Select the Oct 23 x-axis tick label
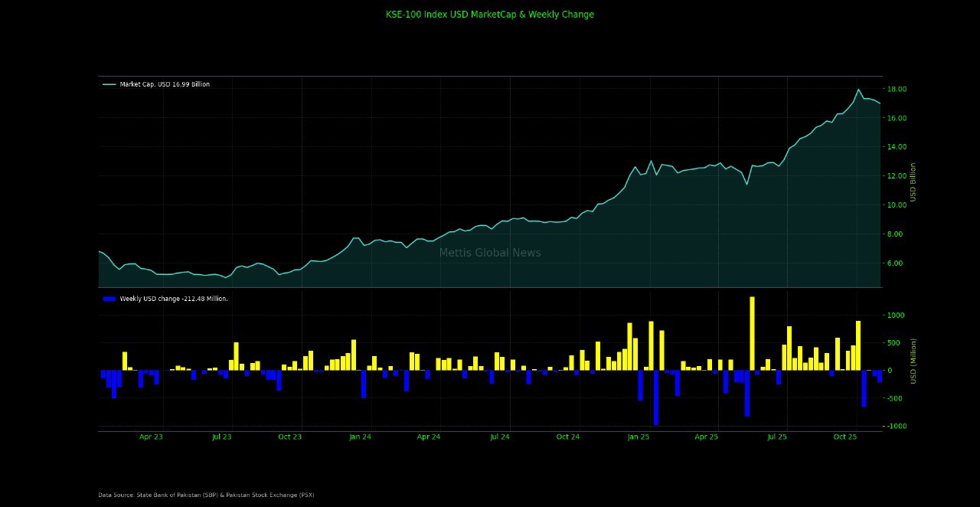980x507 pixels. pos(289,437)
